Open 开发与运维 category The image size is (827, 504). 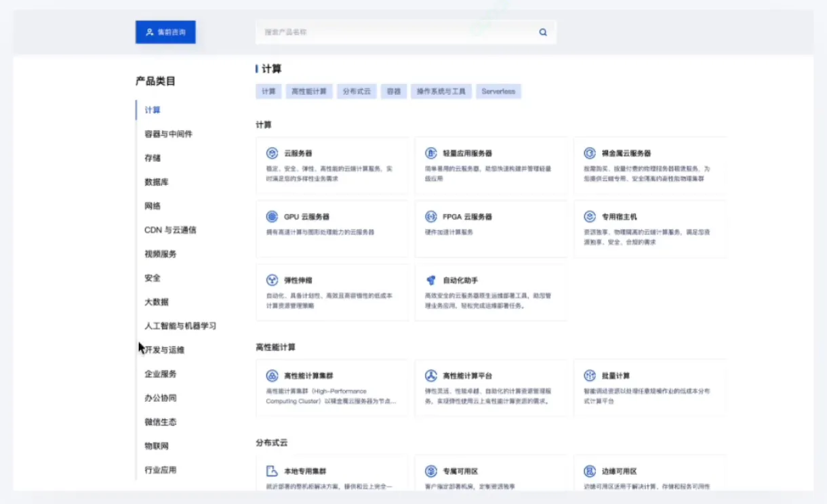pyautogui.click(x=164, y=350)
